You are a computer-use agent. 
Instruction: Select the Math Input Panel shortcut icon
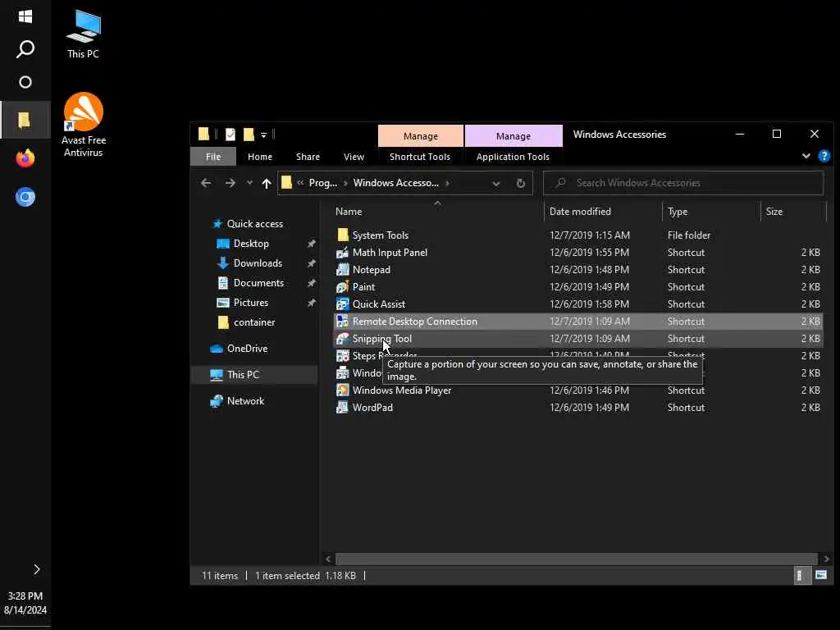(342, 253)
